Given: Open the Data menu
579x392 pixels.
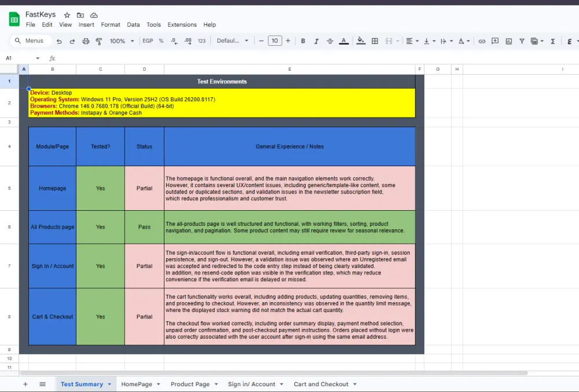Looking at the screenshot, I should click(133, 25).
